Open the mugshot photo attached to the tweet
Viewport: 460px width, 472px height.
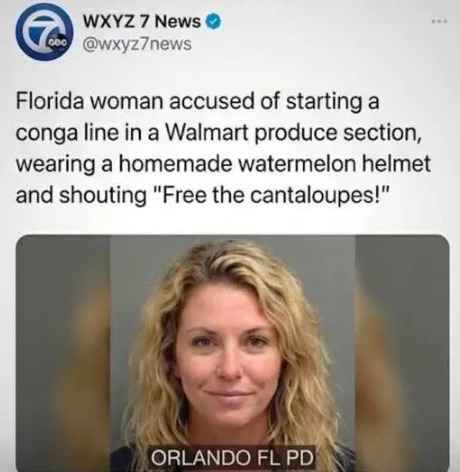[233, 353]
